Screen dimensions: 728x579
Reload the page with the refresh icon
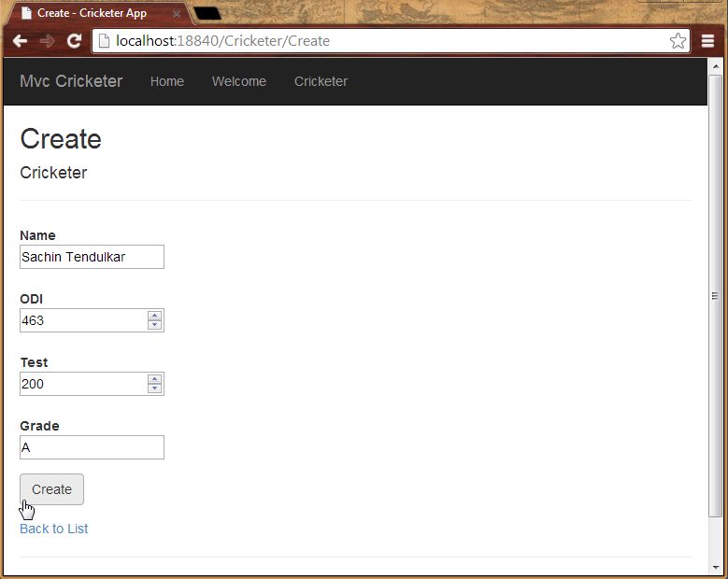(x=74, y=41)
